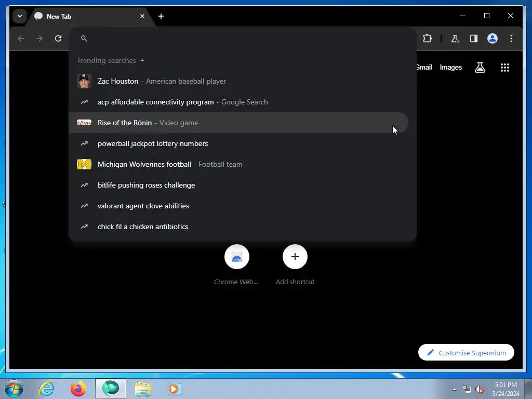Show hidden system tray icons

(454, 389)
